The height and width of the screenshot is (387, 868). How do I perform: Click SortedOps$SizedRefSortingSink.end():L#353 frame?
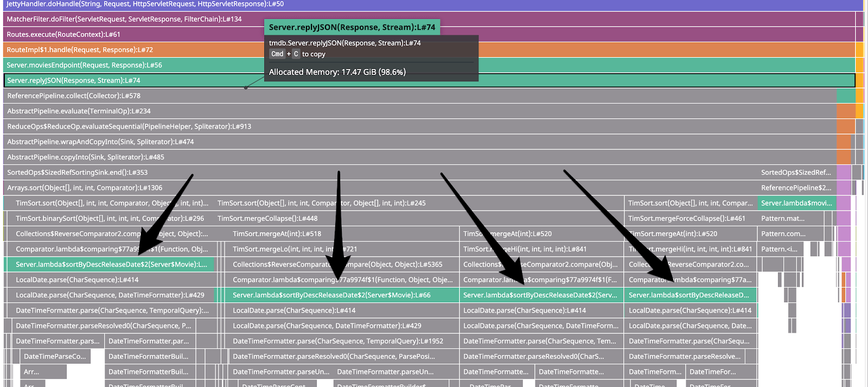380,172
